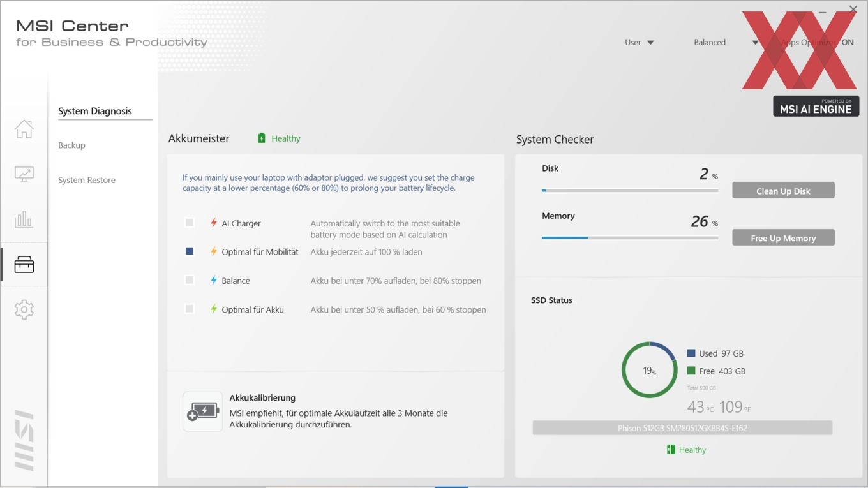
Task: Click the Free Up Memory button
Action: [x=783, y=238]
